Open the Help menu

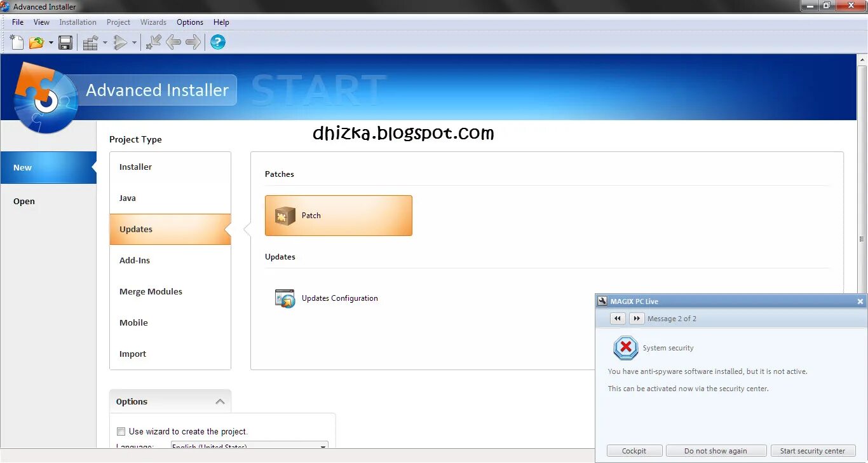(x=221, y=22)
